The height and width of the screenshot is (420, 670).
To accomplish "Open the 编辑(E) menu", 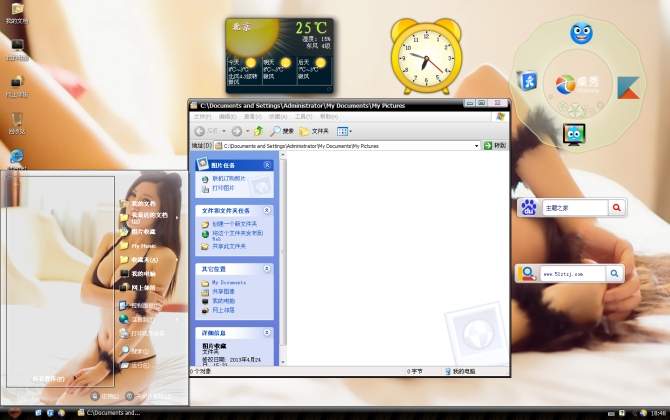I will pos(227,117).
